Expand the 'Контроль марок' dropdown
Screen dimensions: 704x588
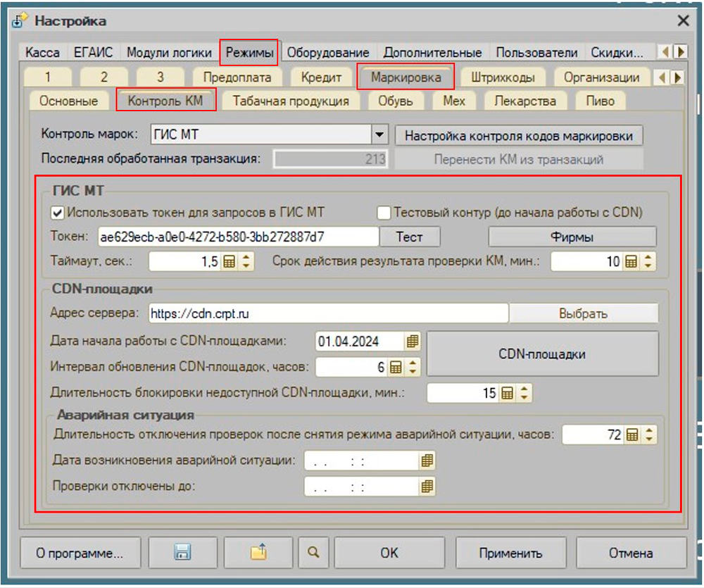pos(379,135)
